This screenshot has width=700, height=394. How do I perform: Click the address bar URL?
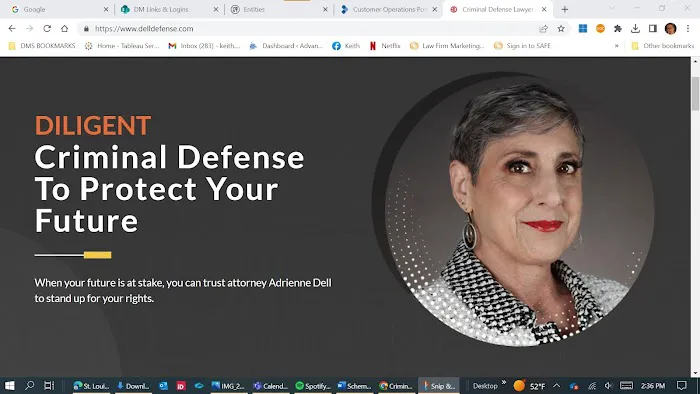[144, 29]
